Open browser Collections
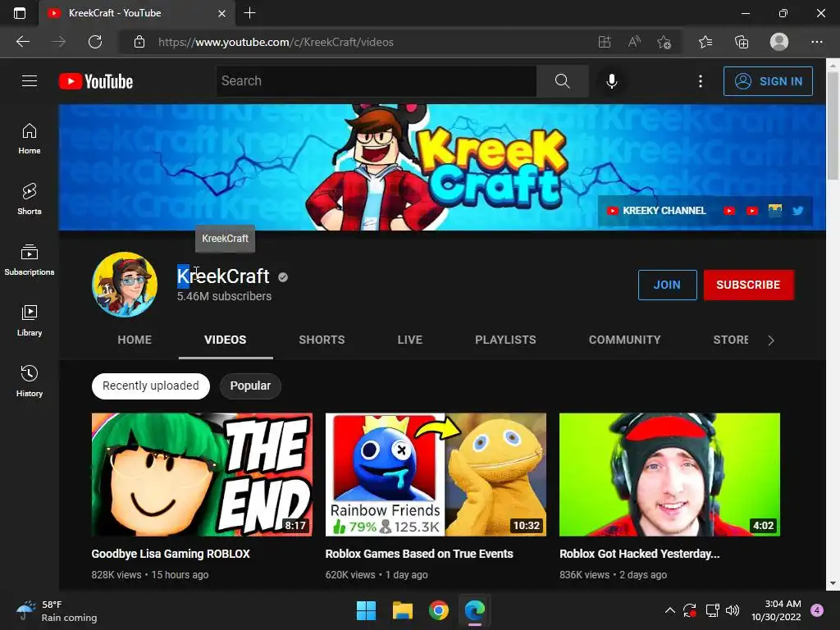The width and height of the screenshot is (840, 630). click(x=742, y=42)
